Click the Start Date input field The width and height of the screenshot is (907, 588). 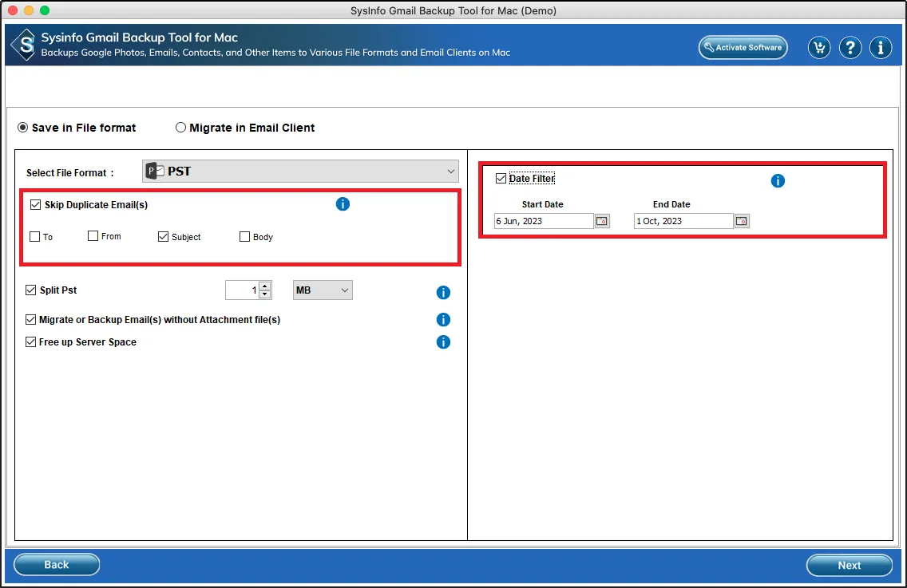(x=543, y=221)
